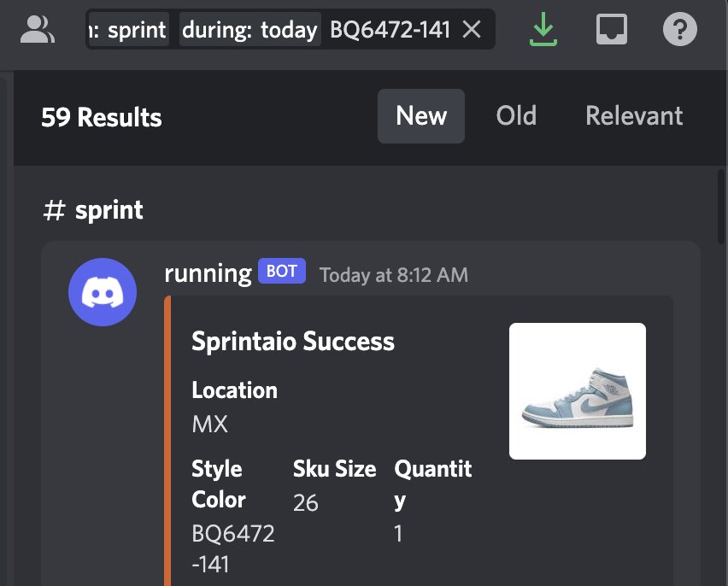The height and width of the screenshot is (586, 728).
Task: Click the 'during: today' search filter
Action: click(x=250, y=30)
